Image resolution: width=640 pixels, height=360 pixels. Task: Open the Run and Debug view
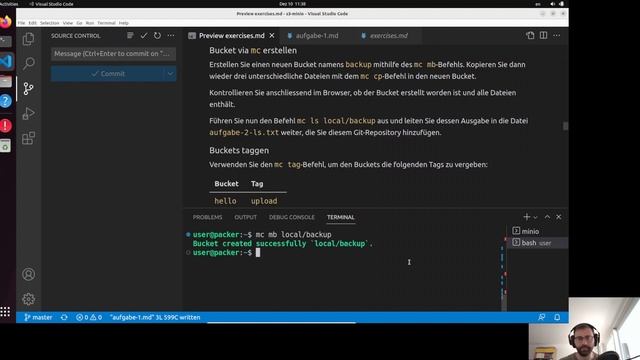pyautogui.click(x=29, y=113)
